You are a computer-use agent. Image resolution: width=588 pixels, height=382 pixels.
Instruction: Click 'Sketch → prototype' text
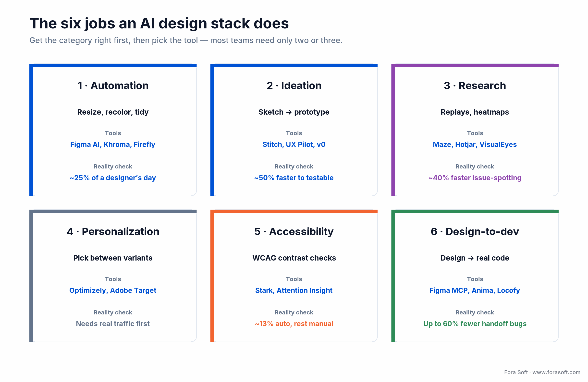(x=294, y=112)
